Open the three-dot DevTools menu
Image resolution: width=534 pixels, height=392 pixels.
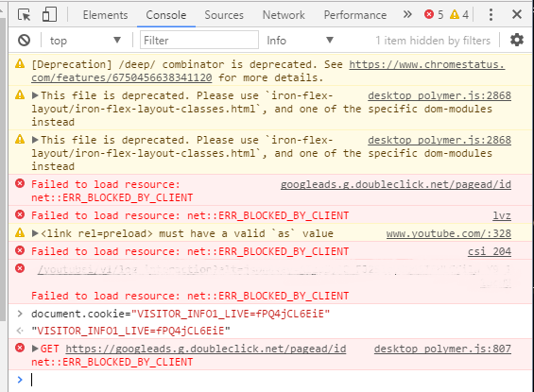pyautogui.click(x=491, y=14)
